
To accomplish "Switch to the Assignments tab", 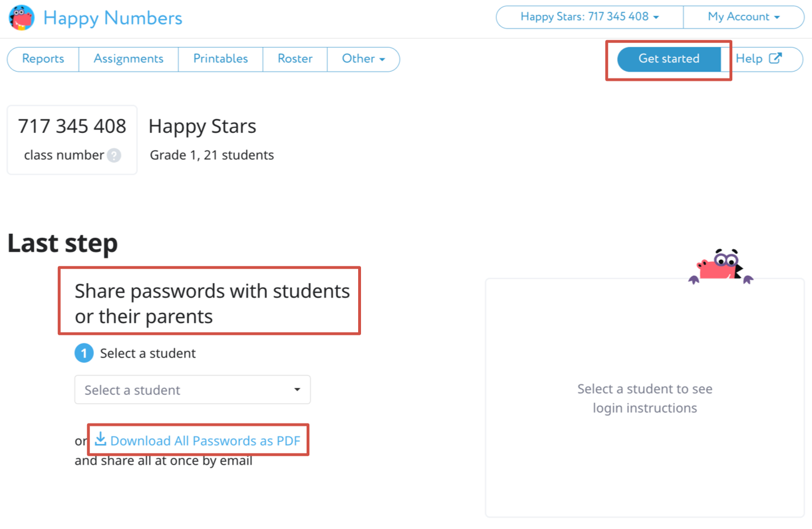I will coord(128,59).
